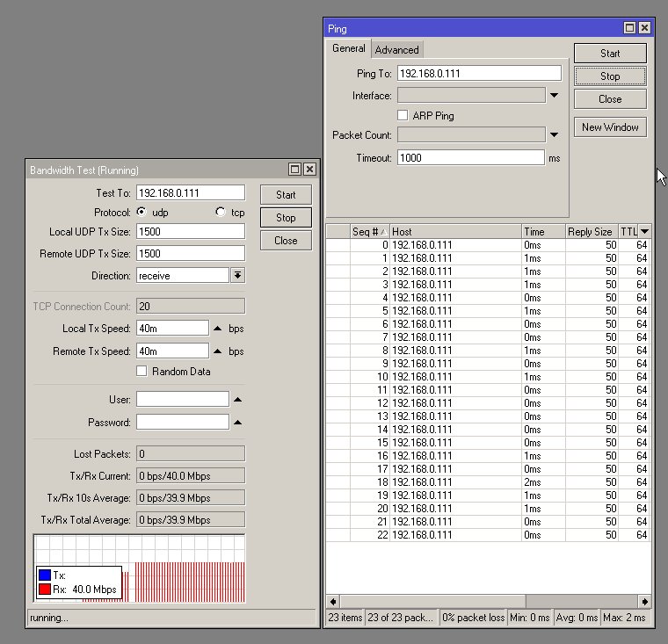Select ping row with Seq # 18
The image size is (668, 644).
click(x=488, y=482)
